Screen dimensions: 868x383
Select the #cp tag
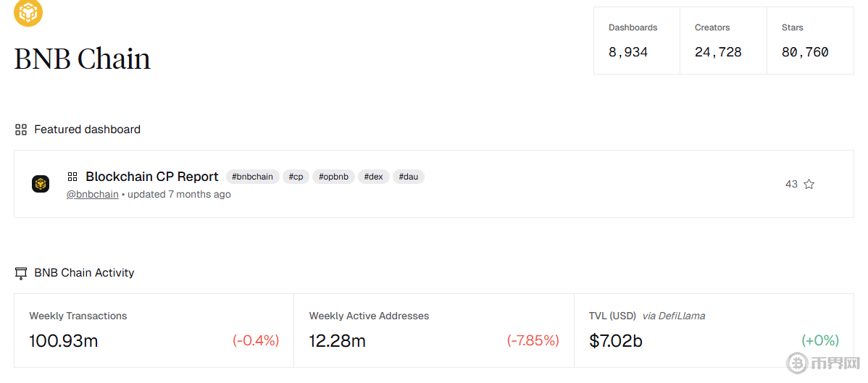pos(296,177)
